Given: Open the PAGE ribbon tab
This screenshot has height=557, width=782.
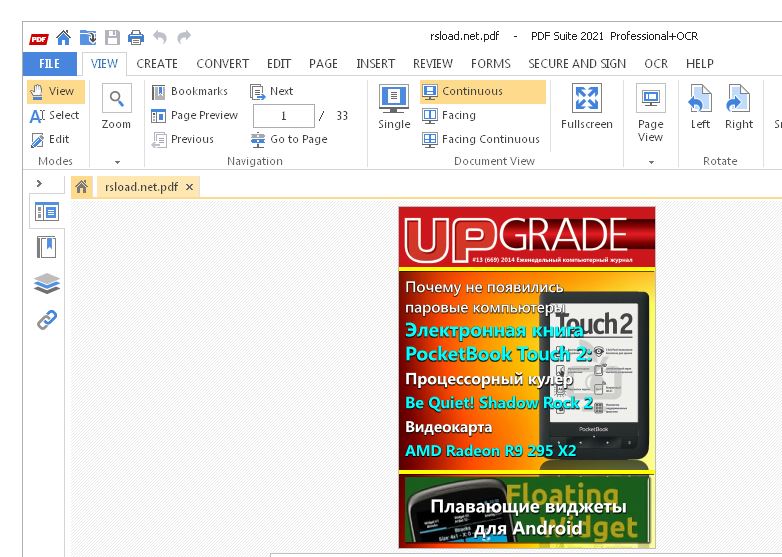Looking at the screenshot, I should [x=323, y=64].
